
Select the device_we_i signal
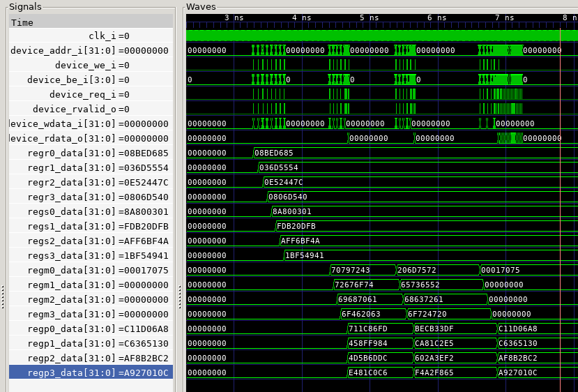click(91, 66)
